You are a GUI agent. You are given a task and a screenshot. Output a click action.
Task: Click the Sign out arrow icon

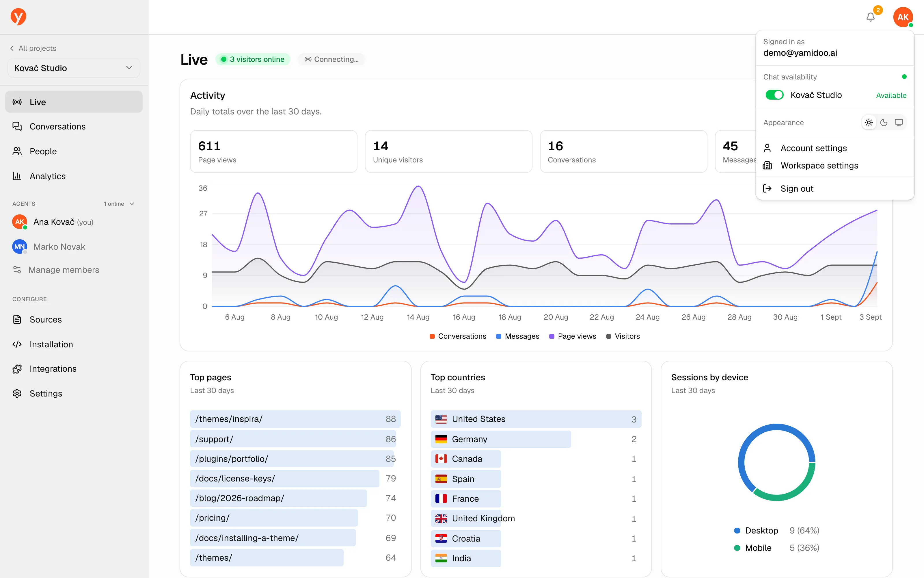click(767, 188)
